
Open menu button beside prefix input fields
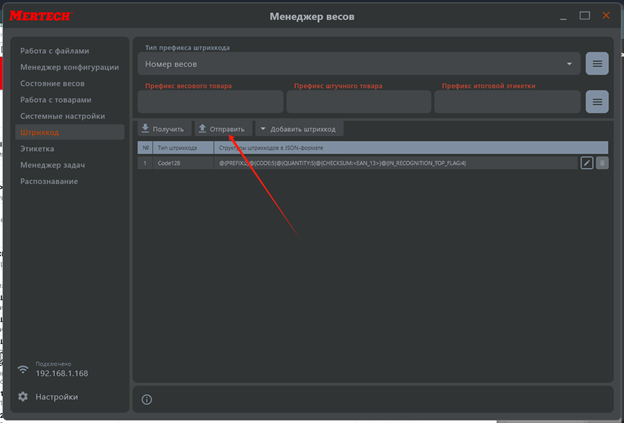[597, 102]
